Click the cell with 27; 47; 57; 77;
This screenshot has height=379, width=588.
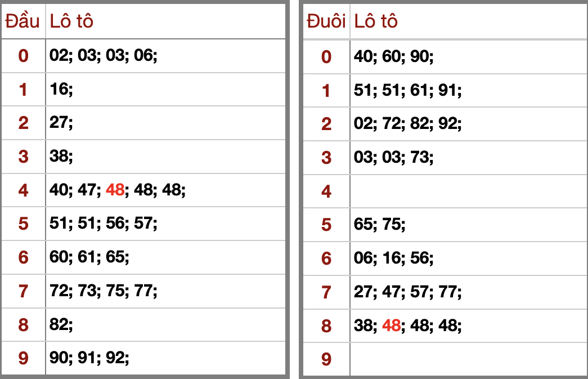coord(408,292)
